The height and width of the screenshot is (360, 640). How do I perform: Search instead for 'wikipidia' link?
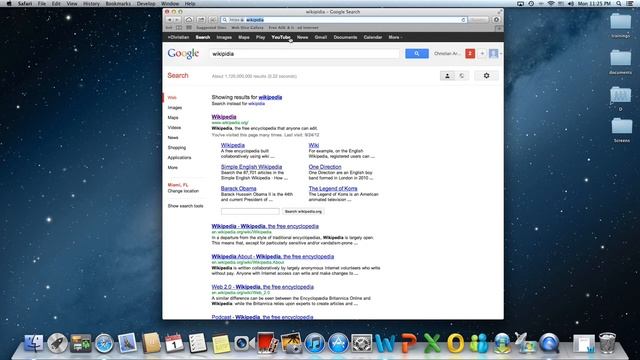(257, 104)
